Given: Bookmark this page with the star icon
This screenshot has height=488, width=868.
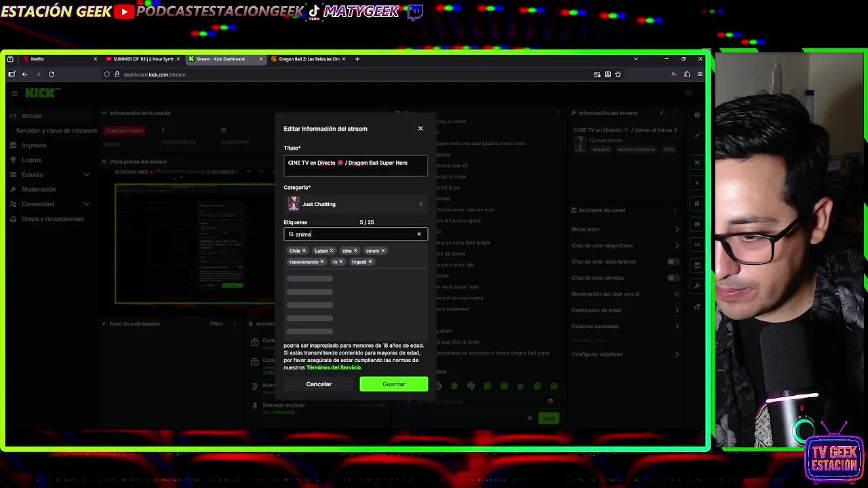Looking at the screenshot, I should 618,74.
